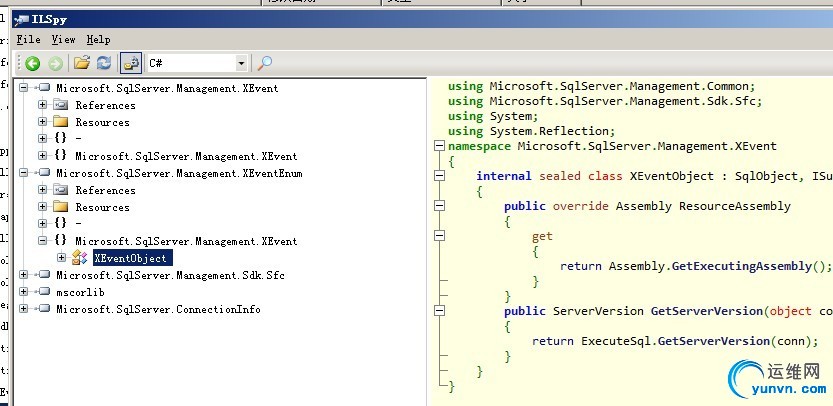Click the Forward navigation arrow
This screenshot has height=406, width=833.
click(55, 64)
